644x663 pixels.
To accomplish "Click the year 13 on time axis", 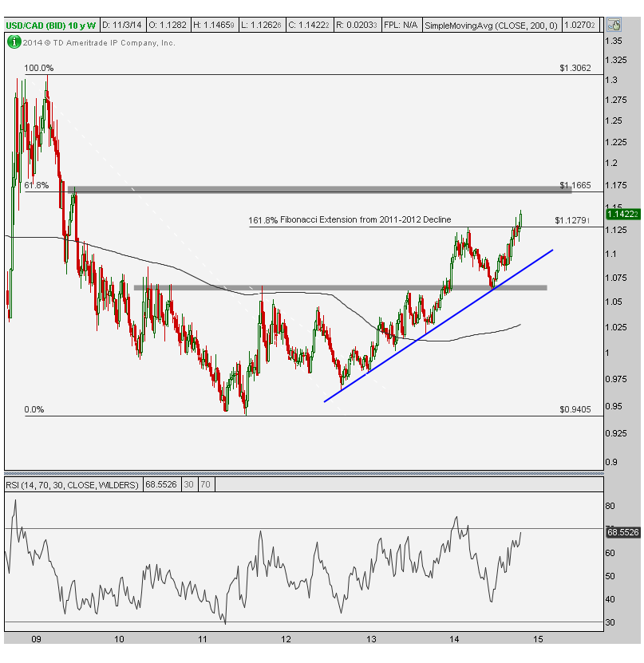I will tap(371, 639).
